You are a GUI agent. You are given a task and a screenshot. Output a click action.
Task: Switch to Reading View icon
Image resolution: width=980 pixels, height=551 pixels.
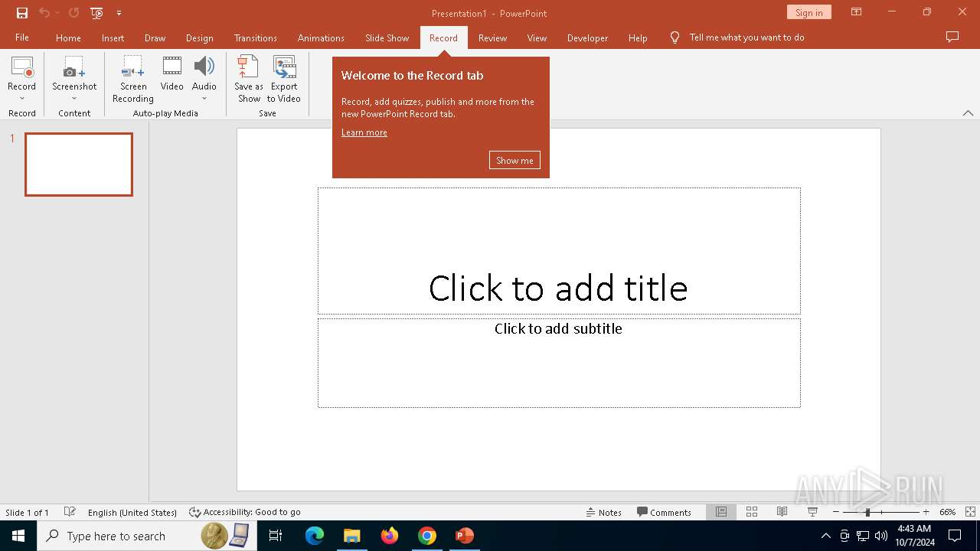coord(782,512)
